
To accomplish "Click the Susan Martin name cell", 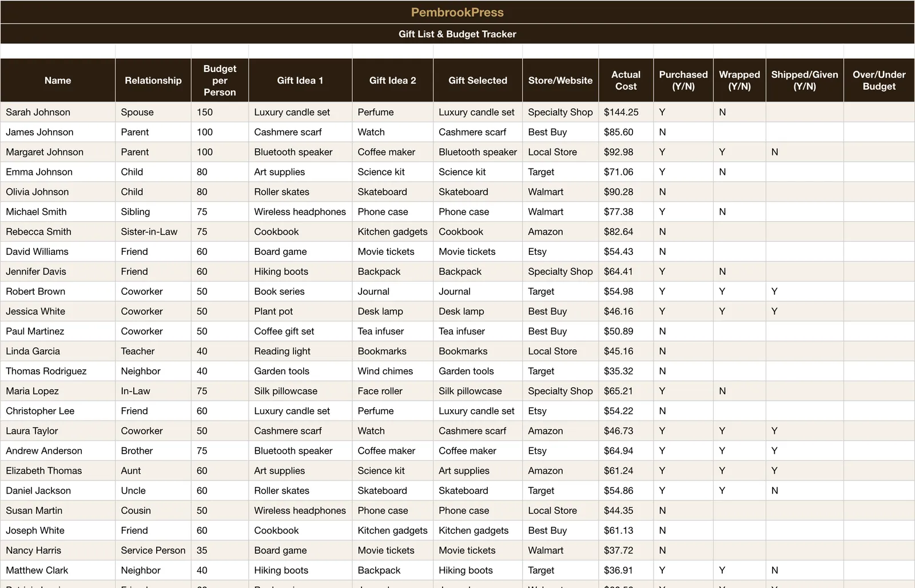I will [x=58, y=510].
